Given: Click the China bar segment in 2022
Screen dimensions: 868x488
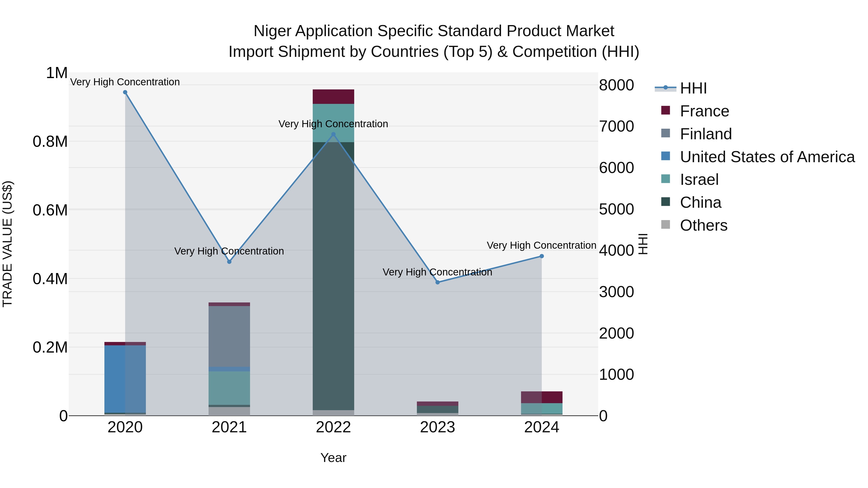Looking at the screenshot, I should 333,276.
